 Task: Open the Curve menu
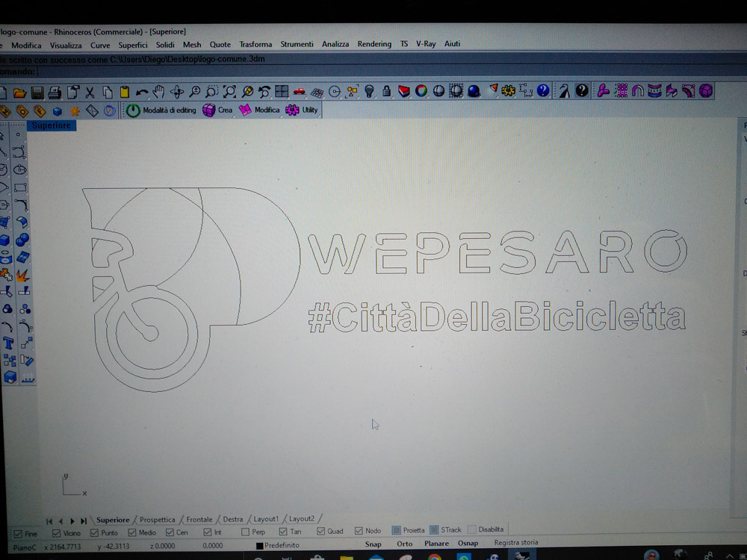(100, 46)
